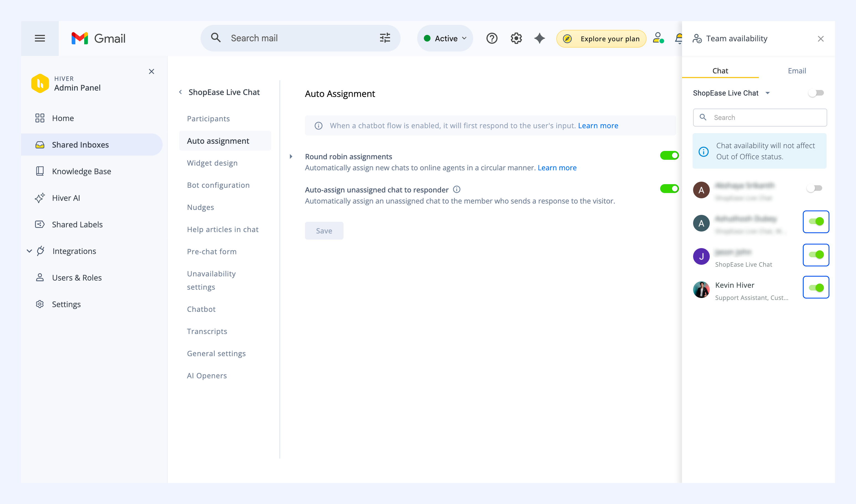Click the Users & Roles person icon
The image size is (856, 504).
tap(40, 277)
